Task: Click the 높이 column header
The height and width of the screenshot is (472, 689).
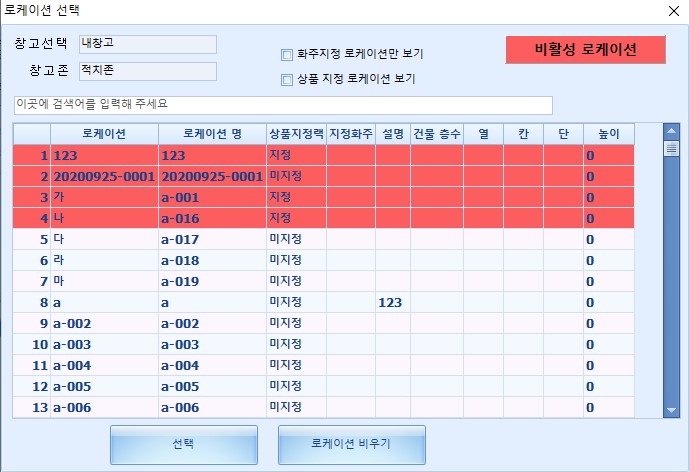Action: (608, 133)
